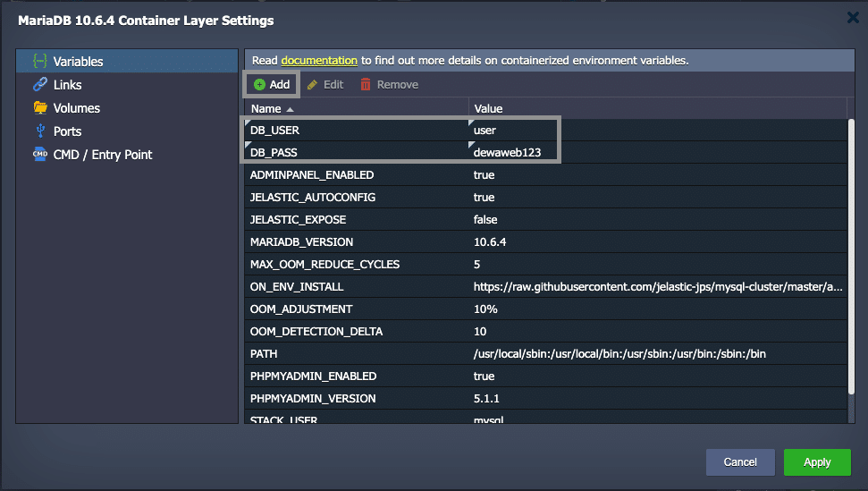
Task: Click the Variables curly-brace icon
Action: [40, 61]
